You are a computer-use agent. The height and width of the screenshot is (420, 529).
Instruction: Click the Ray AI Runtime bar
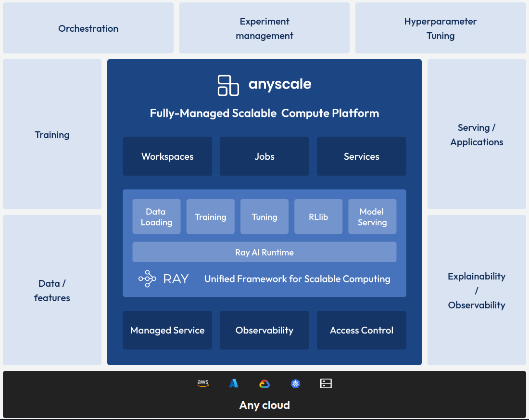[x=264, y=252]
